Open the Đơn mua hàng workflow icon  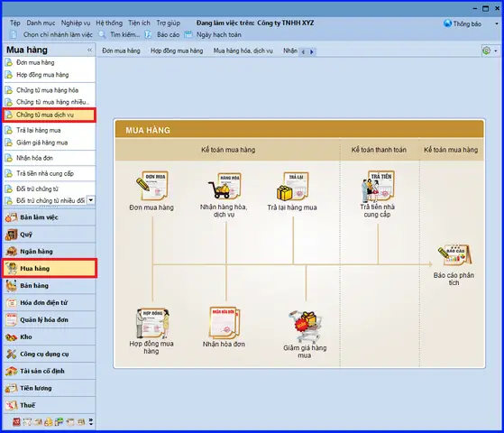point(152,185)
